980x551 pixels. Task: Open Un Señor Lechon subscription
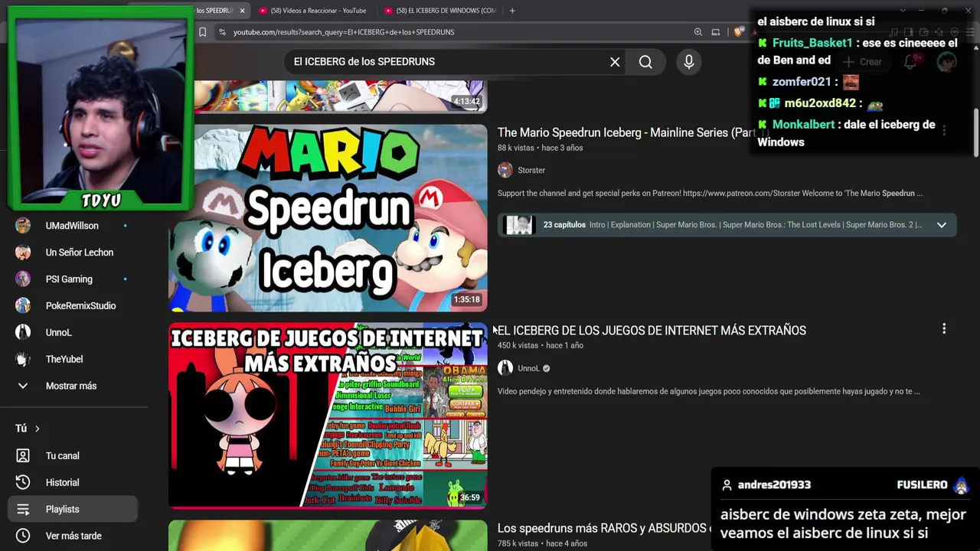pos(80,253)
